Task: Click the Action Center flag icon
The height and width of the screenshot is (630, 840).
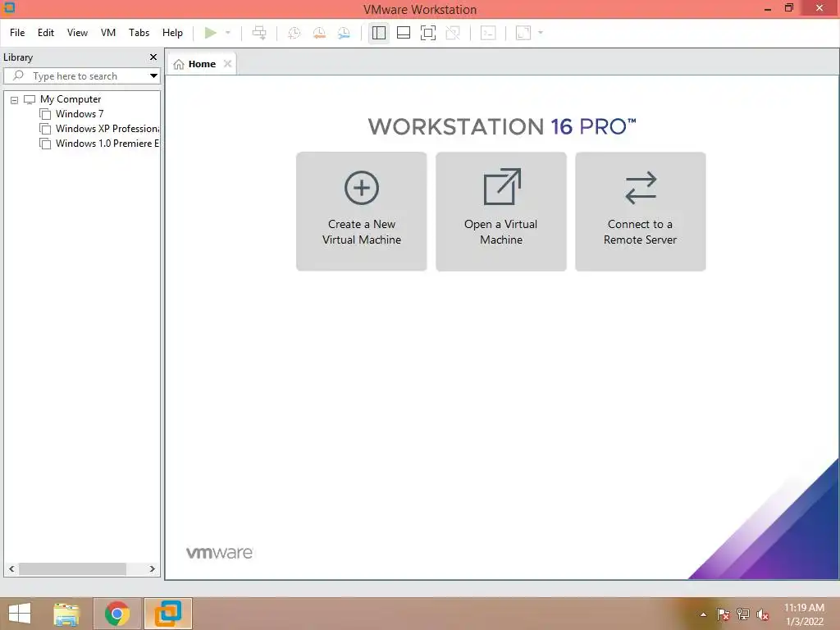Action: coord(724,614)
